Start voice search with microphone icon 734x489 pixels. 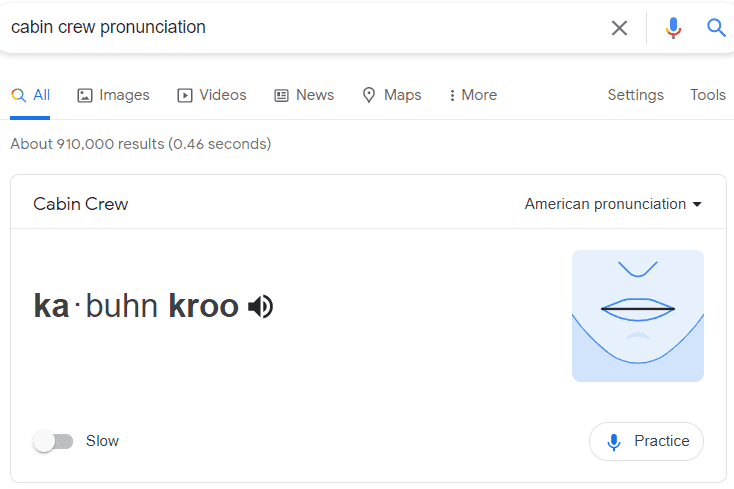673,28
